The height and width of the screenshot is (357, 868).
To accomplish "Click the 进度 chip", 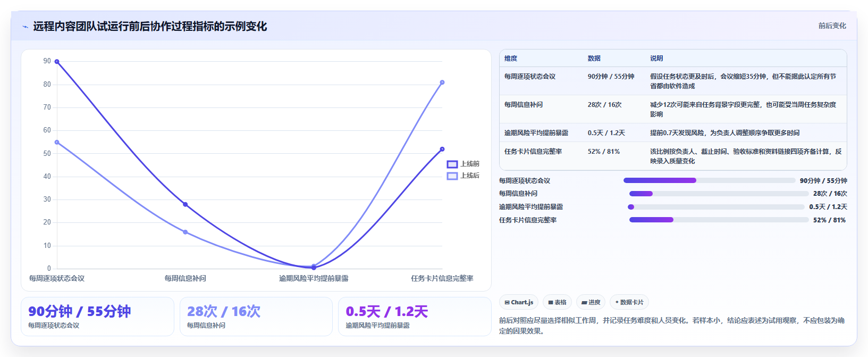I will (591, 302).
